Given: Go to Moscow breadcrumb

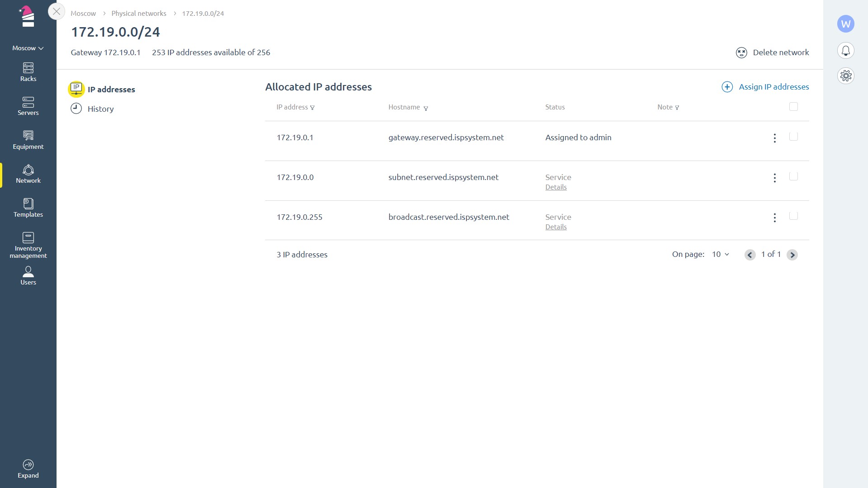Looking at the screenshot, I should click(x=83, y=14).
